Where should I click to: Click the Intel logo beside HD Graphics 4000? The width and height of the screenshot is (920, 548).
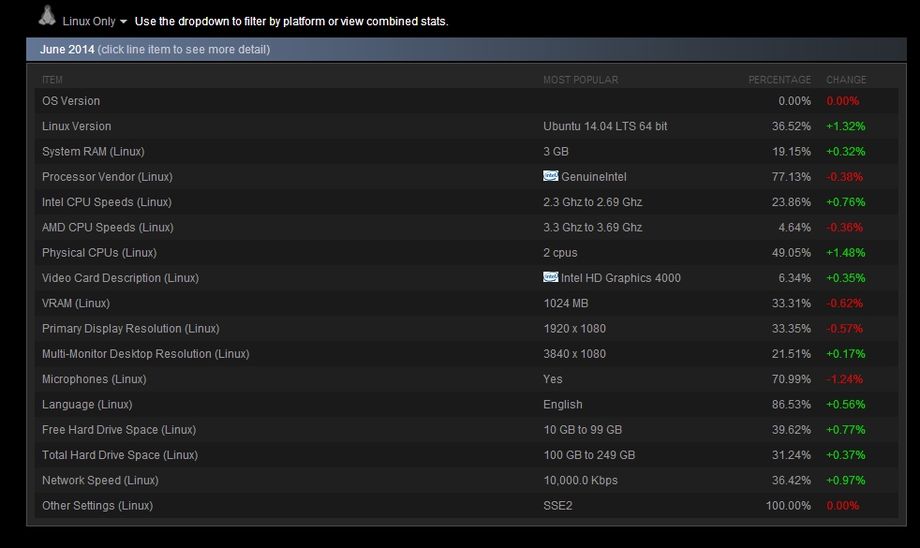pos(550,277)
